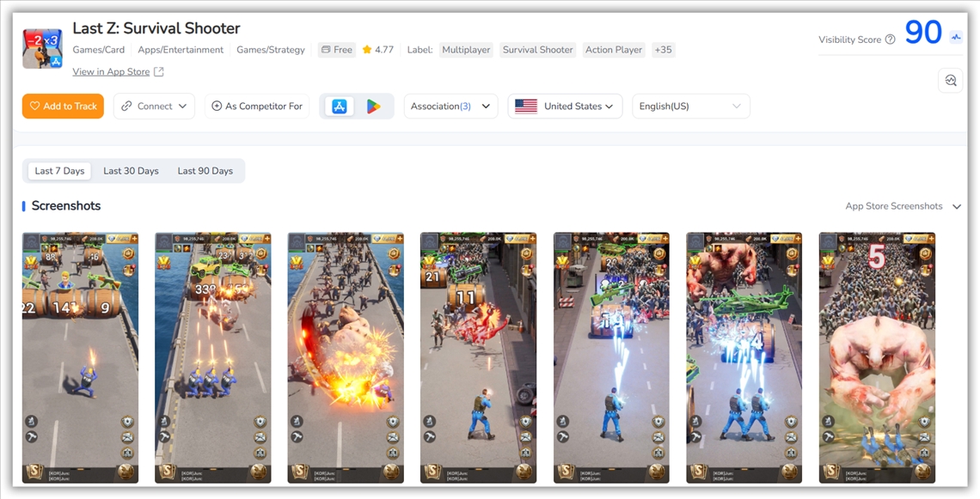
Task: Click the search analysis icon at right
Action: click(x=950, y=81)
